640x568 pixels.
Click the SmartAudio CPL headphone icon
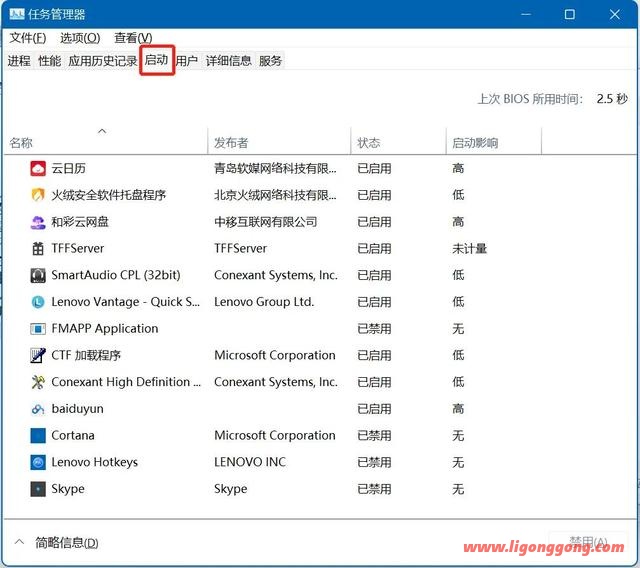(x=38, y=275)
